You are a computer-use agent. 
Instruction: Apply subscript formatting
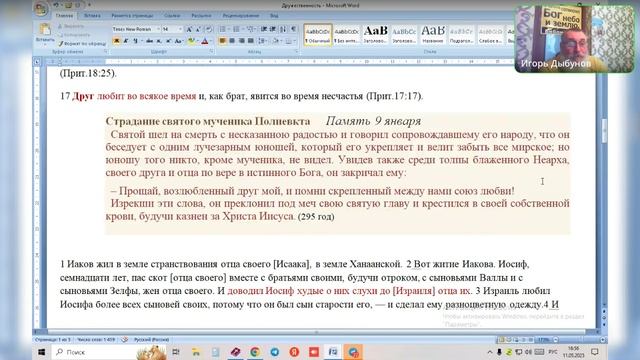point(159,41)
